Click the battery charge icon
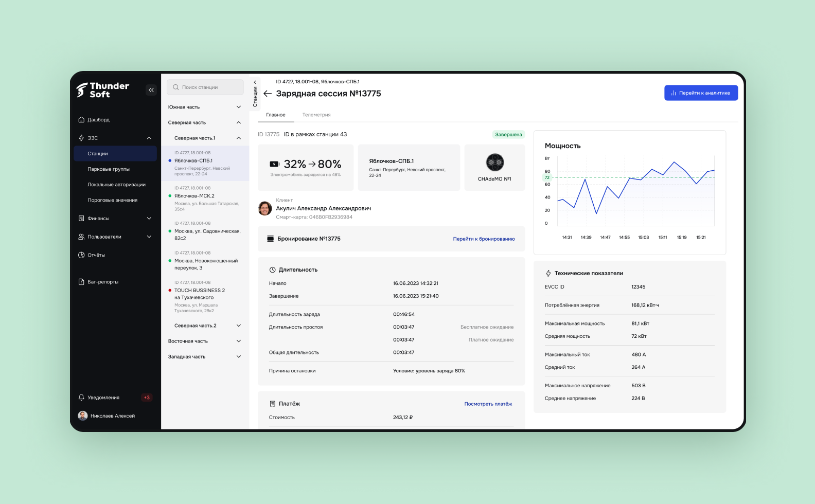815x504 pixels. coord(275,164)
